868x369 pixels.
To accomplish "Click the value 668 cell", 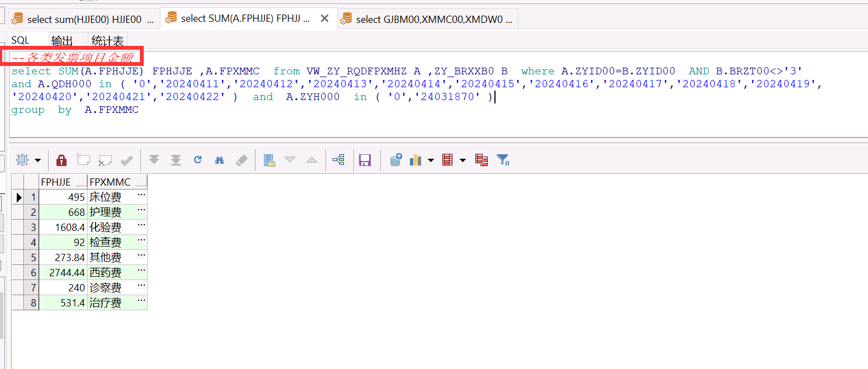I will click(x=63, y=212).
